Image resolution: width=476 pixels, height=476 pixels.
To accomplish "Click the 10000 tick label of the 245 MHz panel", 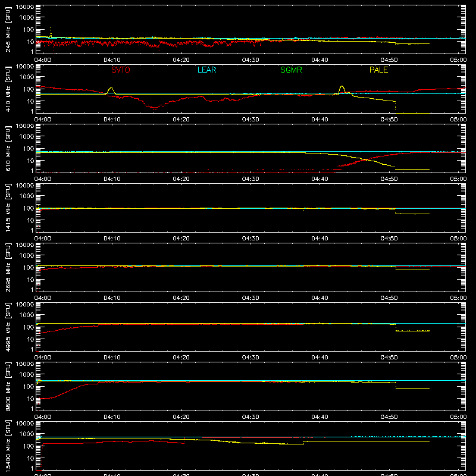I will pos(25,7).
